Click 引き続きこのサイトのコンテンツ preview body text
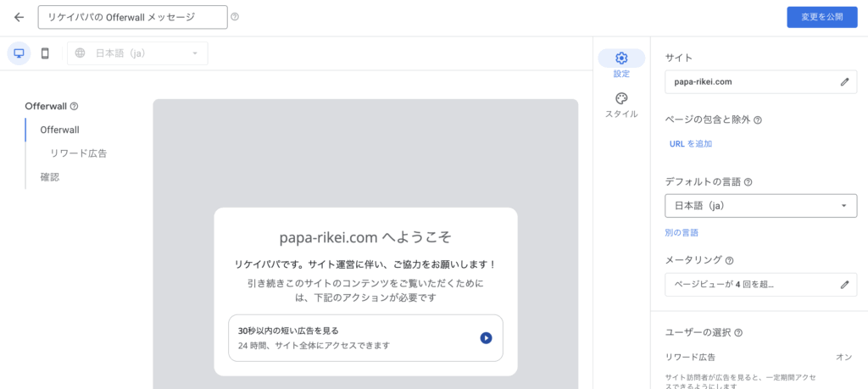 tap(365, 291)
